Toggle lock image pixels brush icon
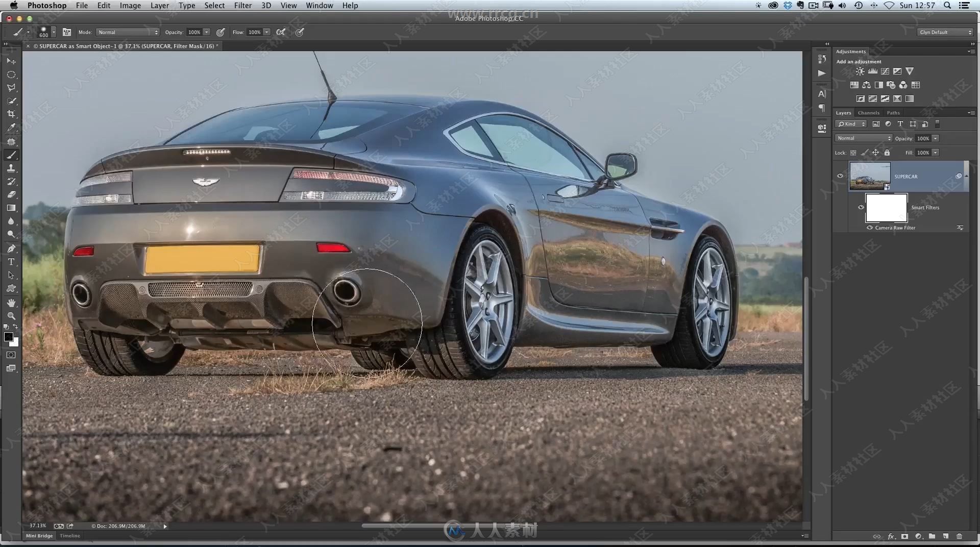Image resolution: width=980 pixels, height=547 pixels. click(x=864, y=153)
